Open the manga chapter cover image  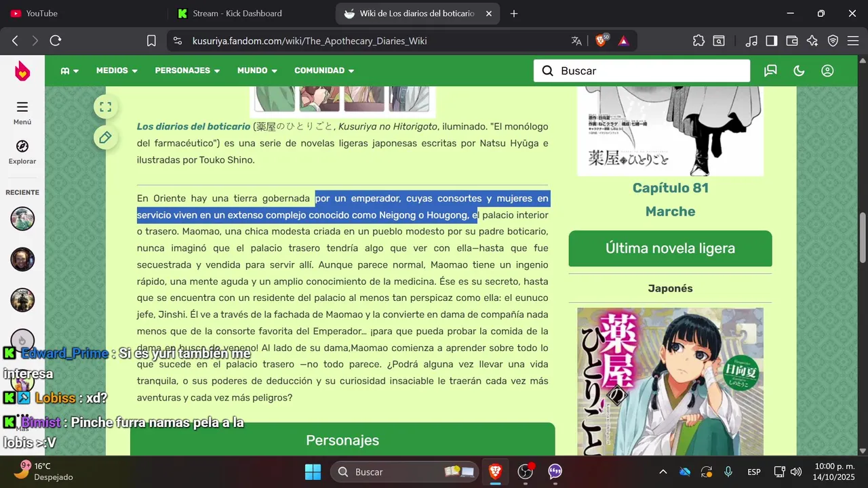(670, 130)
